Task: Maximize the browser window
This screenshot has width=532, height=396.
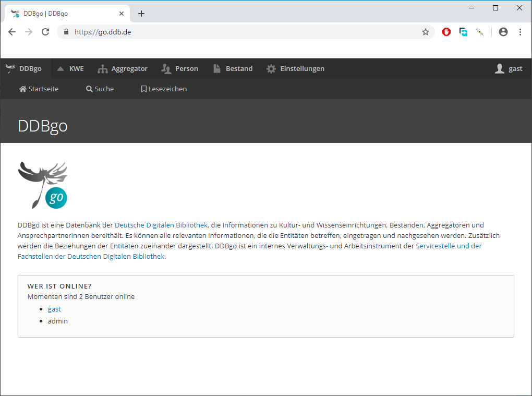Action: click(x=495, y=8)
